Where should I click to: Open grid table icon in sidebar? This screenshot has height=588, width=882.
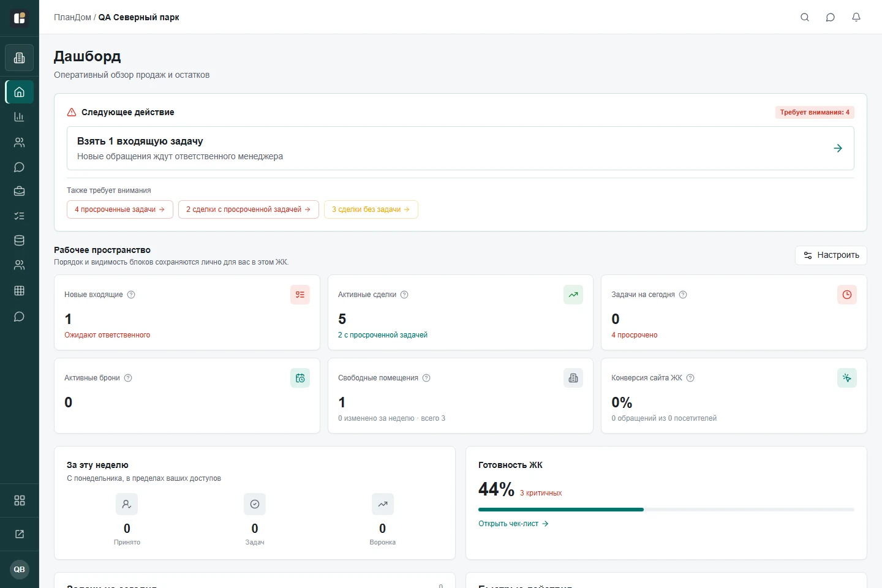click(20, 291)
